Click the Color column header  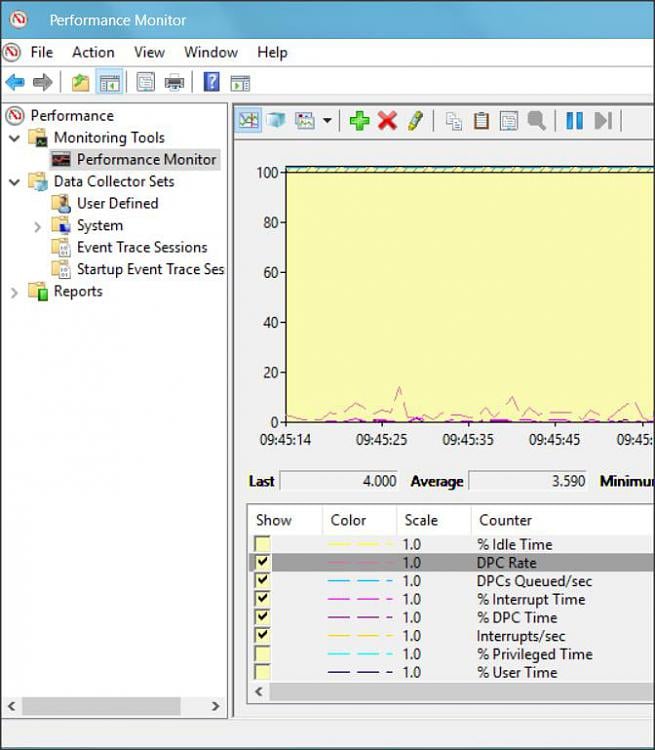pos(360,520)
